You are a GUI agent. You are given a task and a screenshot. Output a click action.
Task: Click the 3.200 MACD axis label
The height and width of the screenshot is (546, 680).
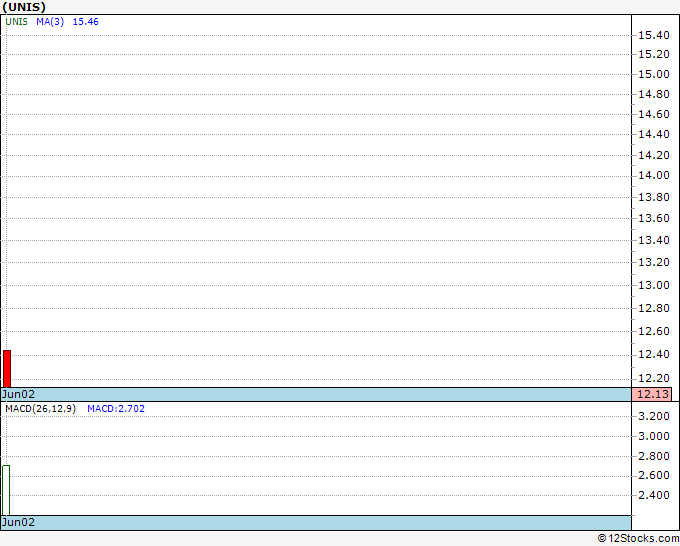pyautogui.click(x=654, y=416)
